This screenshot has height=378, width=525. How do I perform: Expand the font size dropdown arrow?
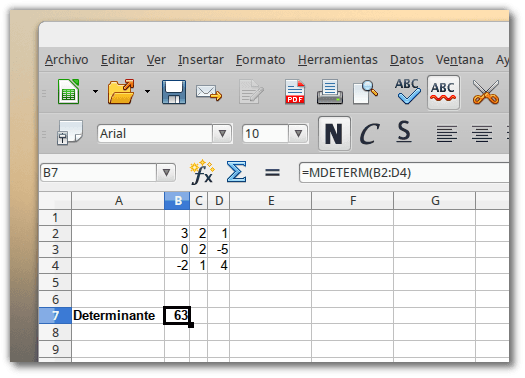298,134
